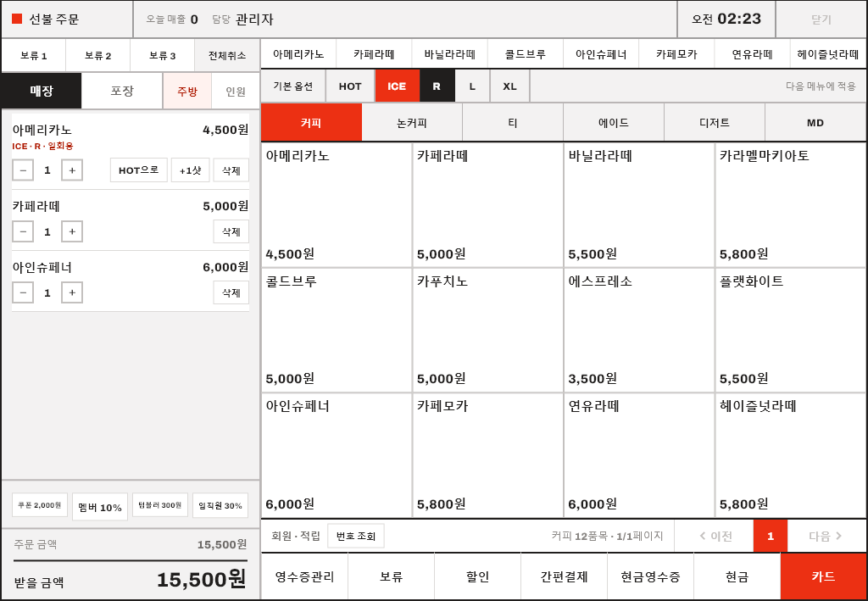Delete the 카페라떼 order line
868x601 pixels.
coord(231,231)
